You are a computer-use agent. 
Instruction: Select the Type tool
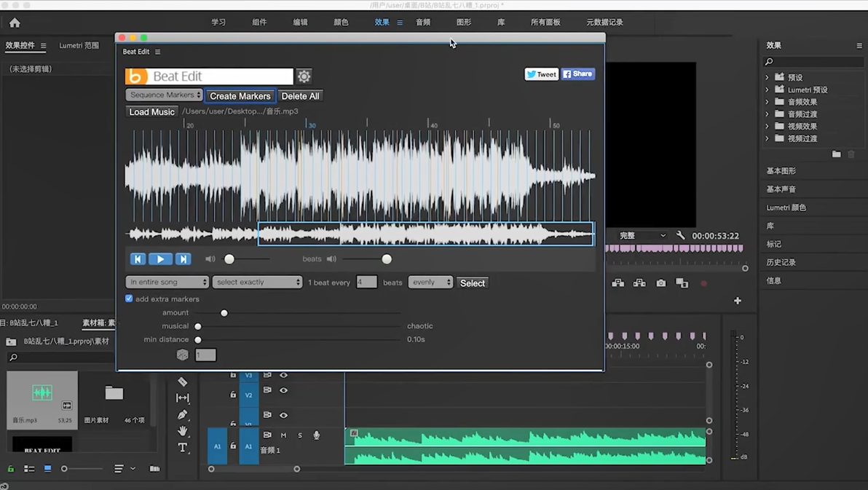(x=183, y=447)
